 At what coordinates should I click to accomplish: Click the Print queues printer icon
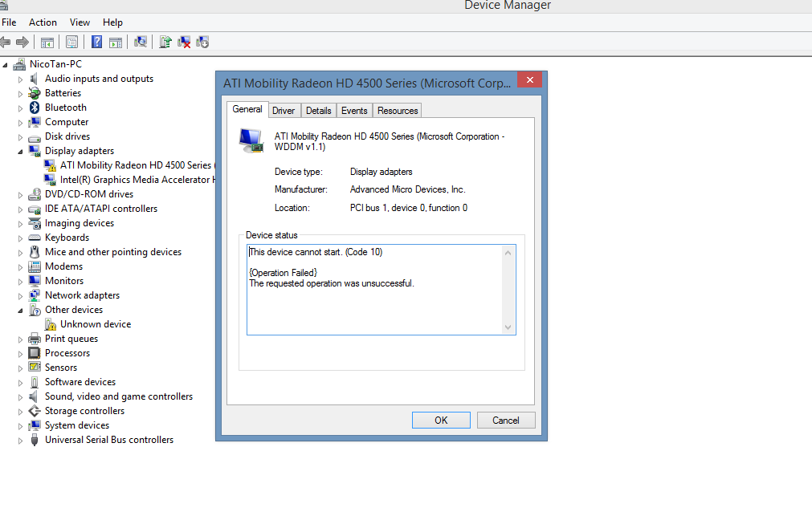tap(35, 339)
